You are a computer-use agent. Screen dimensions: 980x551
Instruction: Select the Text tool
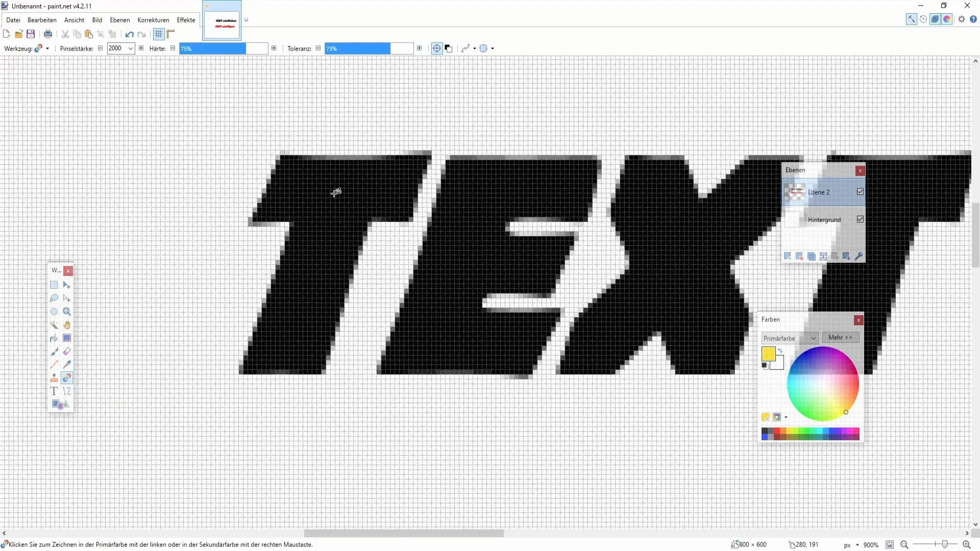coord(54,391)
